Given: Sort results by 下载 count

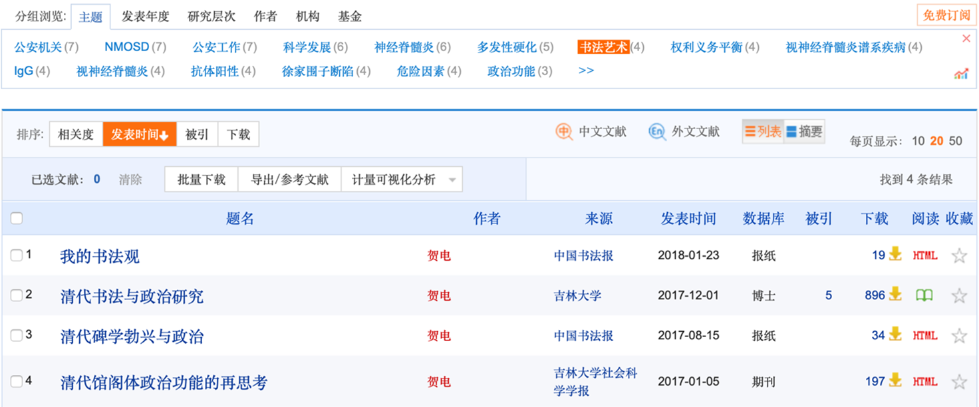Looking at the screenshot, I should (238, 134).
